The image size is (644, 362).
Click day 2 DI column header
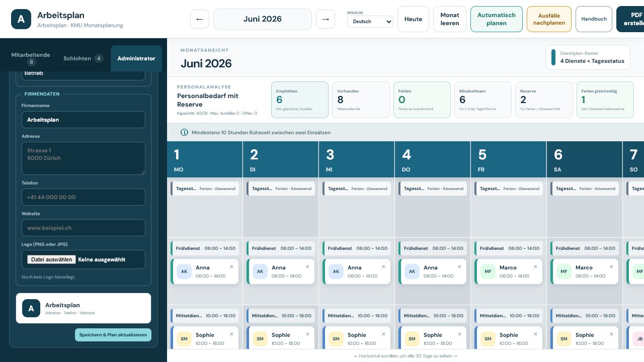click(x=281, y=159)
